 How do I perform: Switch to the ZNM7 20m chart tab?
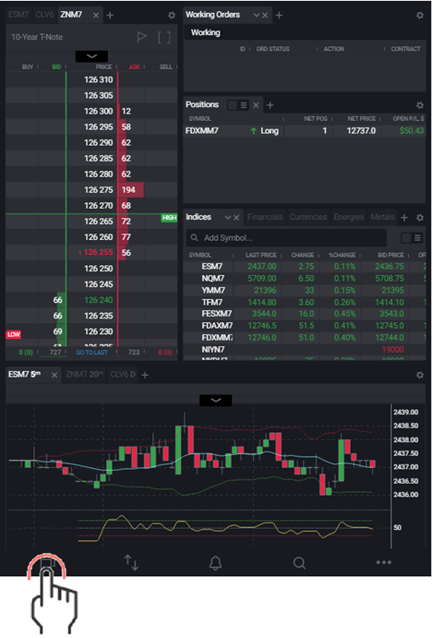pyautogui.click(x=85, y=374)
